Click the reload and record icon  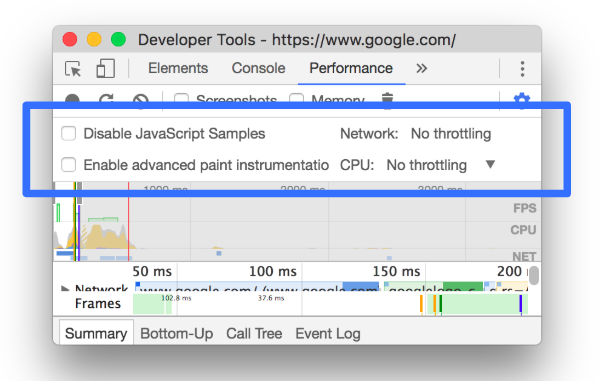pos(106,98)
